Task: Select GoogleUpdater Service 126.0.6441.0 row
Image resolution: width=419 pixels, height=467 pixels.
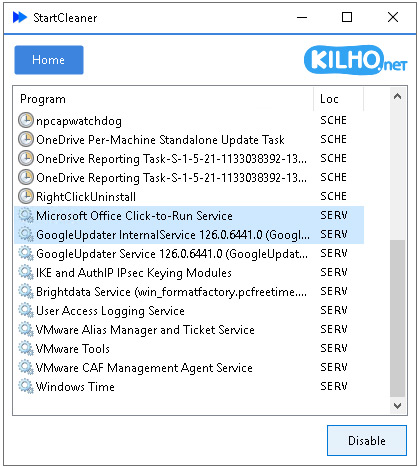Action: pyautogui.click(x=189, y=253)
